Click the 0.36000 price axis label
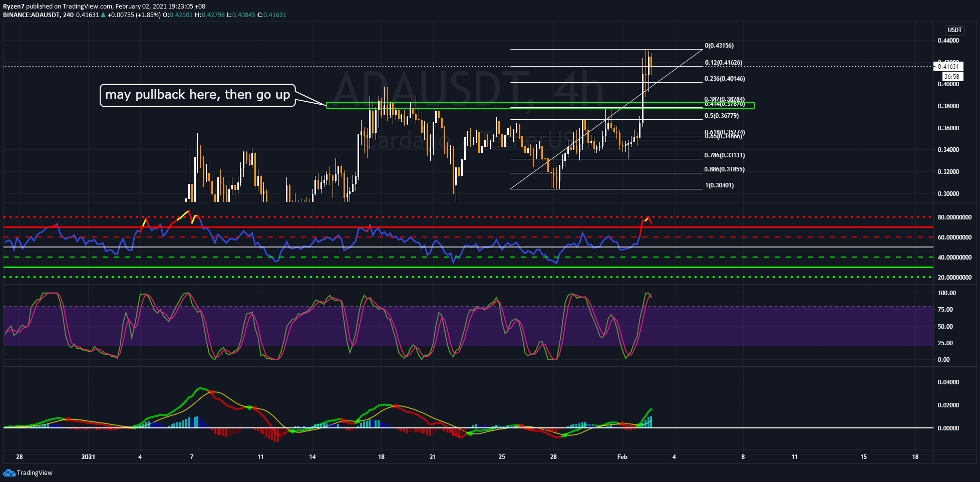Image resolution: width=980 pixels, height=482 pixels. point(948,128)
